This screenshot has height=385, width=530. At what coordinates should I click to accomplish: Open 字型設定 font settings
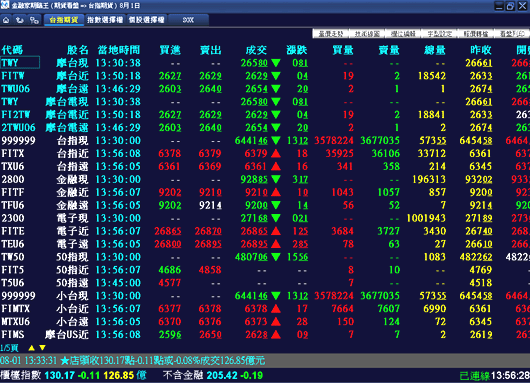coord(439,34)
